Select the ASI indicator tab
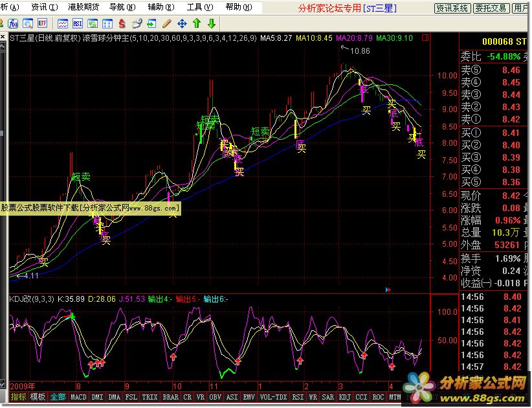 pyautogui.click(x=232, y=397)
